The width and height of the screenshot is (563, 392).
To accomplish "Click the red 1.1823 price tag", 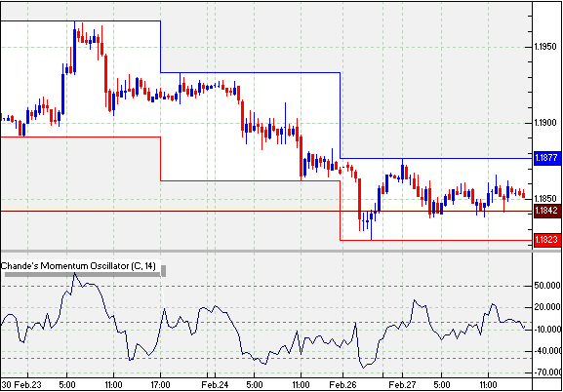I will pyautogui.click(x=547, y=240).
